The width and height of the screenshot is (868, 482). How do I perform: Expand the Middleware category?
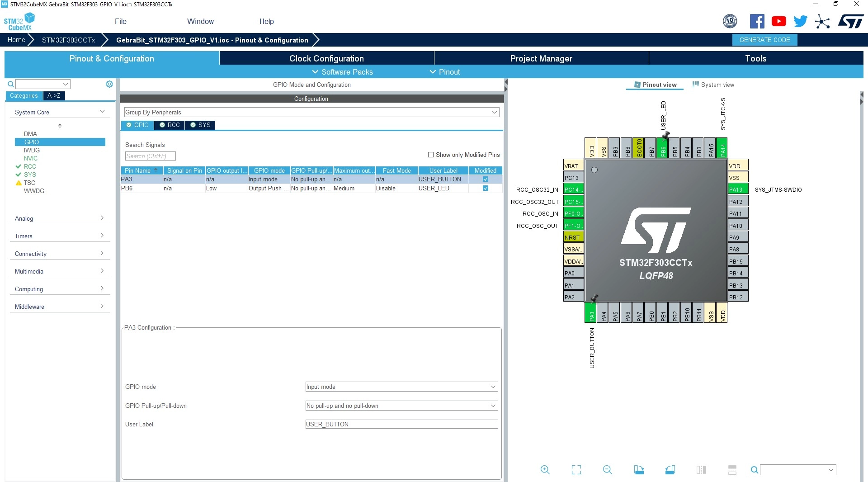(60, 307)
